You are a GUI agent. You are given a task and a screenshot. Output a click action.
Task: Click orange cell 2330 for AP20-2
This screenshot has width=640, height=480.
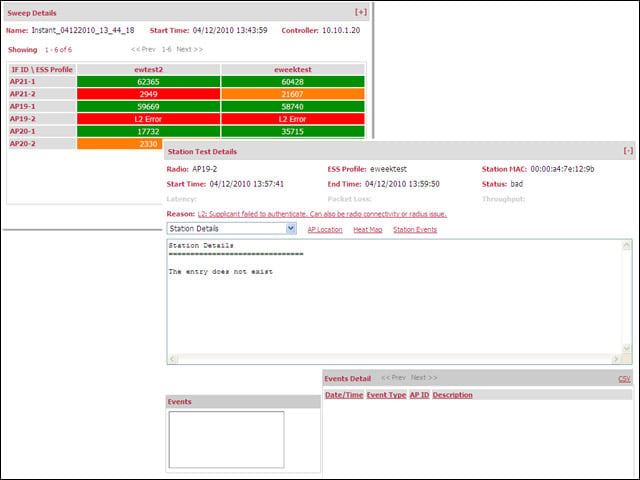pyautogui.click(x=120, y=144)
